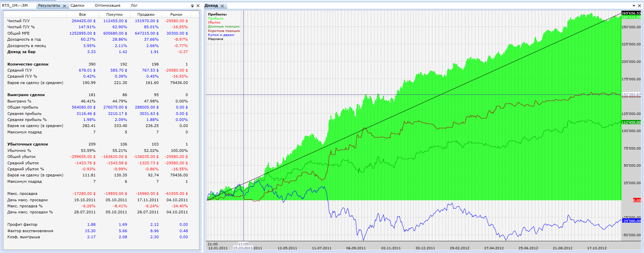This screenshot has width=644, height=253.
Task: Click the 200'000.00 price axis label
Action: [x=631, y=62]
